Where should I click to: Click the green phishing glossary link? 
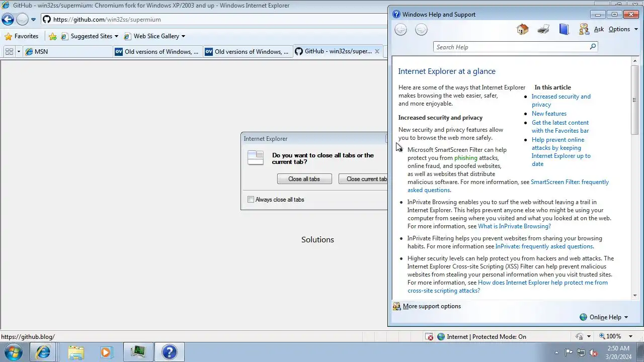pos(466,158)
